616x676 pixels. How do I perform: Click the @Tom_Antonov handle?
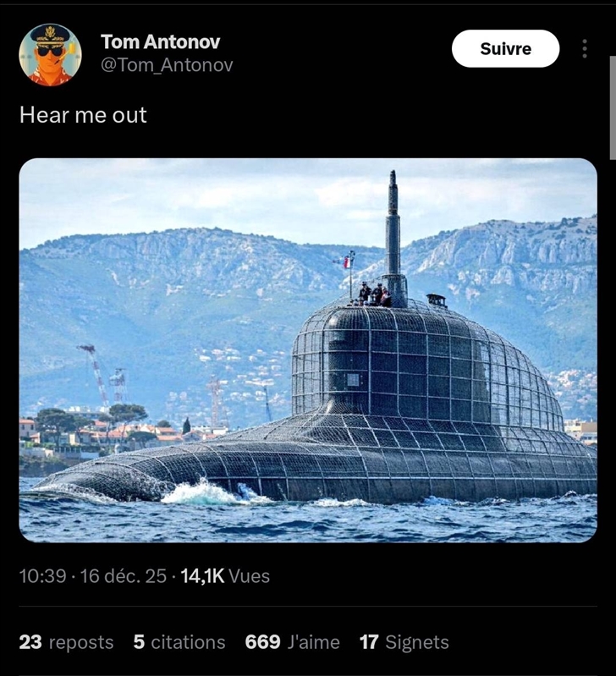click(x=167, y=64)
